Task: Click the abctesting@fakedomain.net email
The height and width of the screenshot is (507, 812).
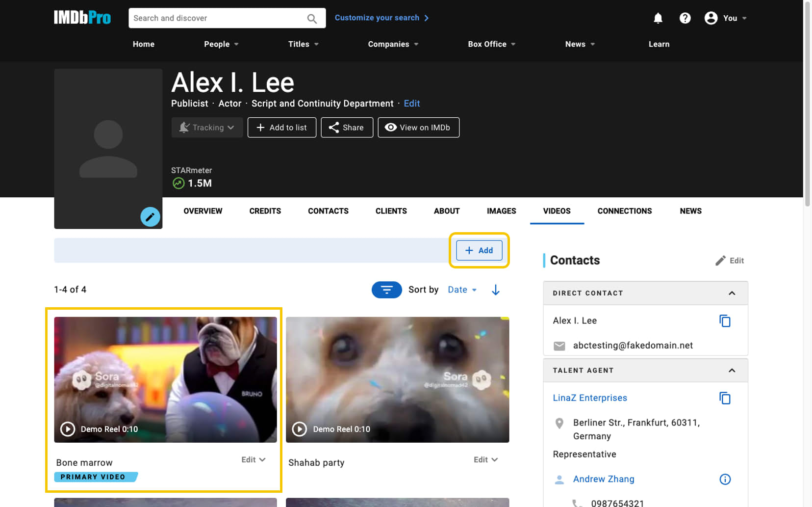Action: click(633, 346)
